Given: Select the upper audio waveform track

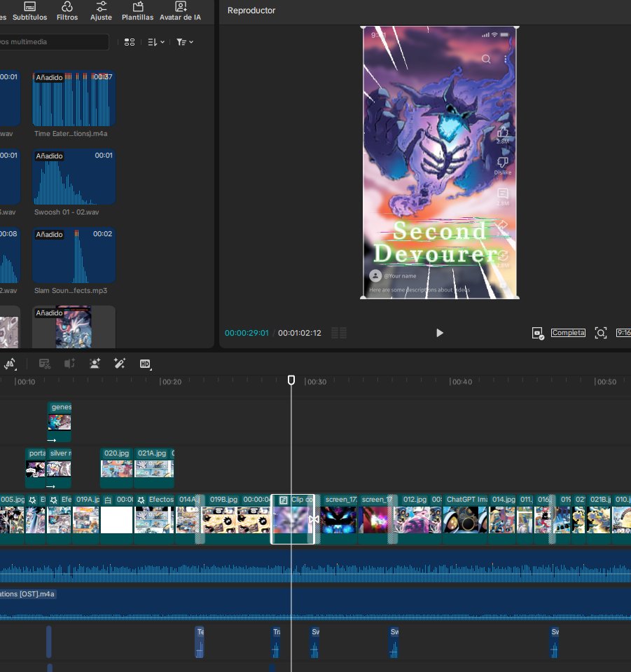Looking at the screenshot, I should pyautogui.click(x=315, y=567).
